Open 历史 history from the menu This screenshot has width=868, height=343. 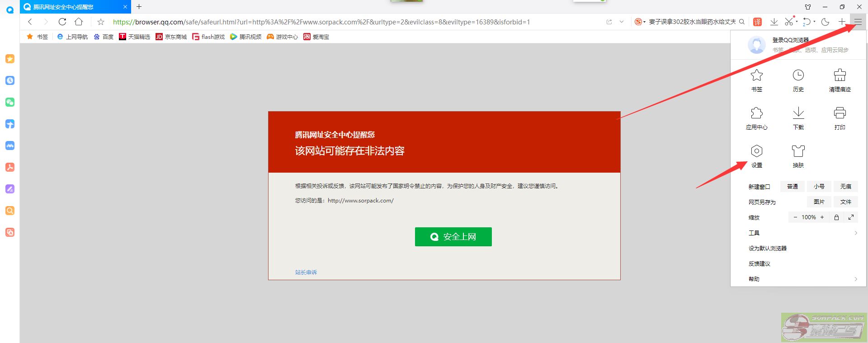[x=798, y=80]
